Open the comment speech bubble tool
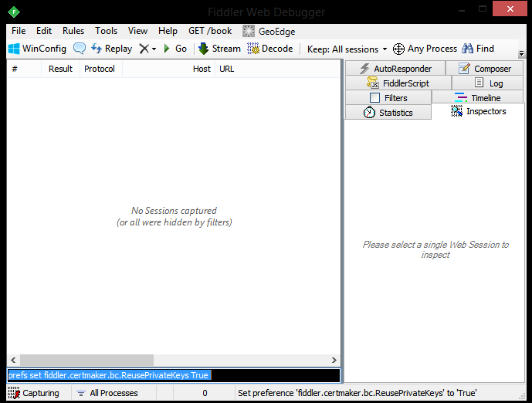Image resolution: width=532 pixels, height=403 pixels. pos(80,49)
